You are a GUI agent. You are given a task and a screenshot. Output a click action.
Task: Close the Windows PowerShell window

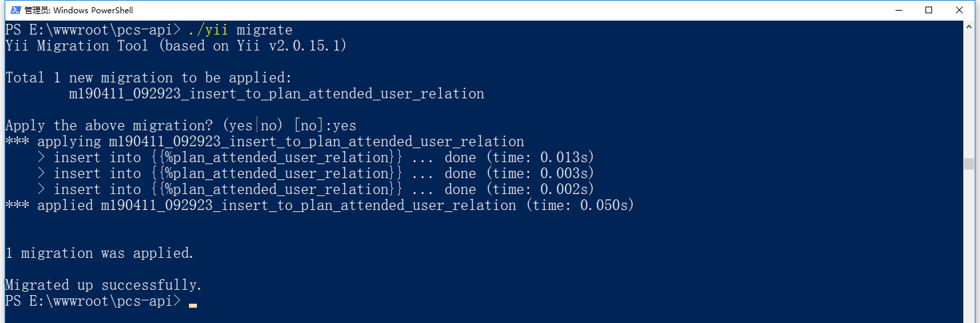click(959, 10)
